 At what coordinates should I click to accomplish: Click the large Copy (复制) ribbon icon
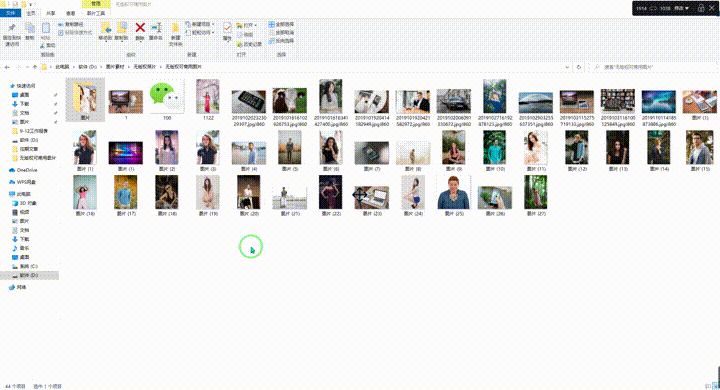(x=30, y=28)
